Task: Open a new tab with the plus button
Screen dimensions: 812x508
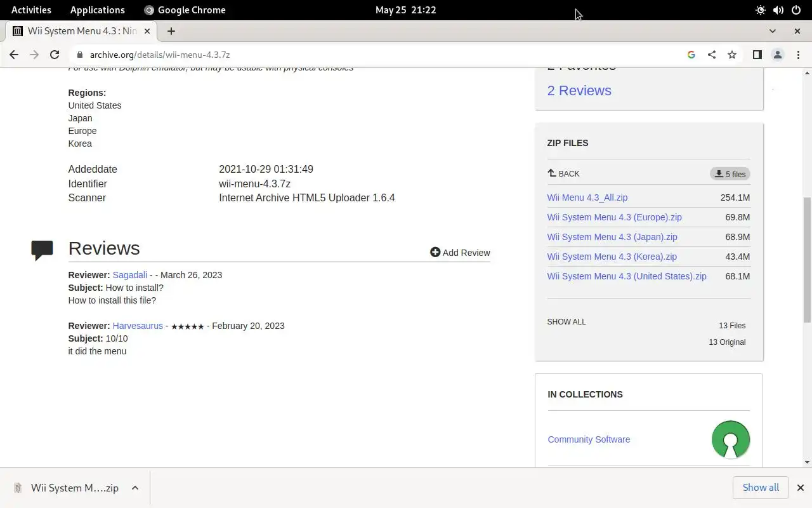Action: [171, 30]
